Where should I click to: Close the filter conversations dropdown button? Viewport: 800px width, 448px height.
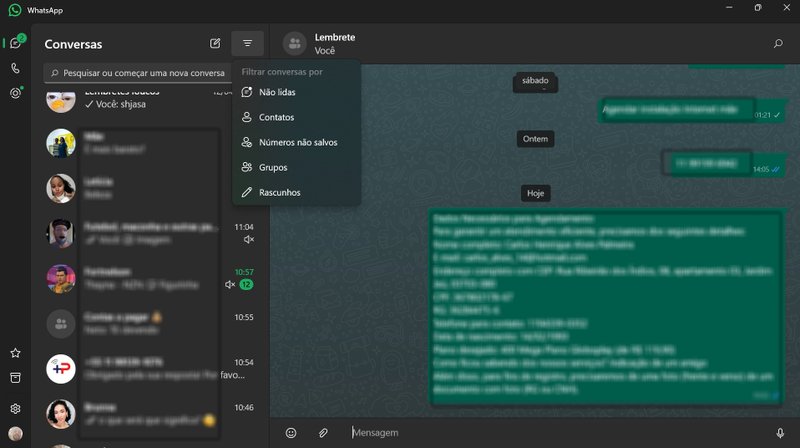[x=247, y=43]
